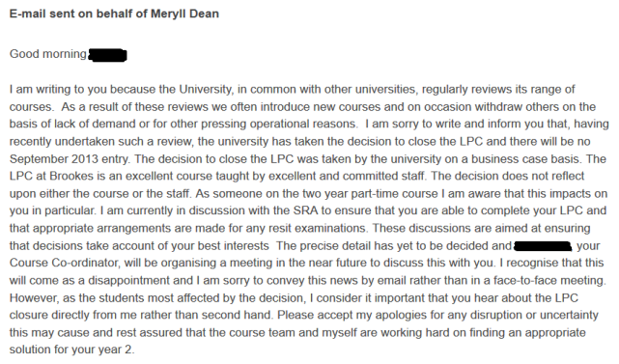Click the "Good morning" greeting text
The height and width of the screenshot is (364, 619).
click(47, 54)
